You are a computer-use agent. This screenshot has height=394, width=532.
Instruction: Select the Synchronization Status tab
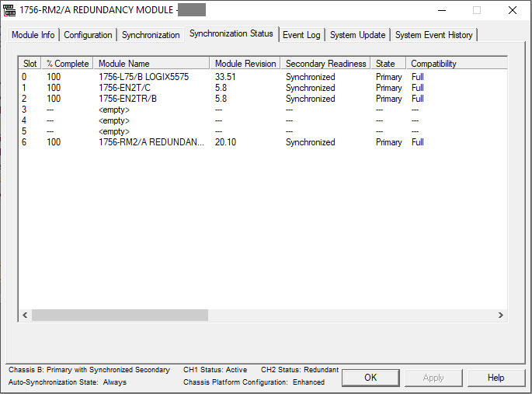point(231,33)
